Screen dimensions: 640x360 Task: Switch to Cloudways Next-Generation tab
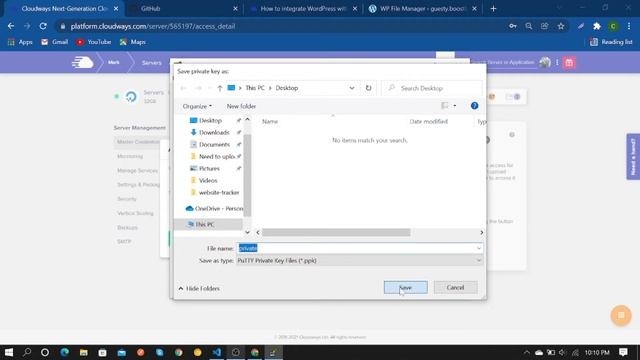64,8
